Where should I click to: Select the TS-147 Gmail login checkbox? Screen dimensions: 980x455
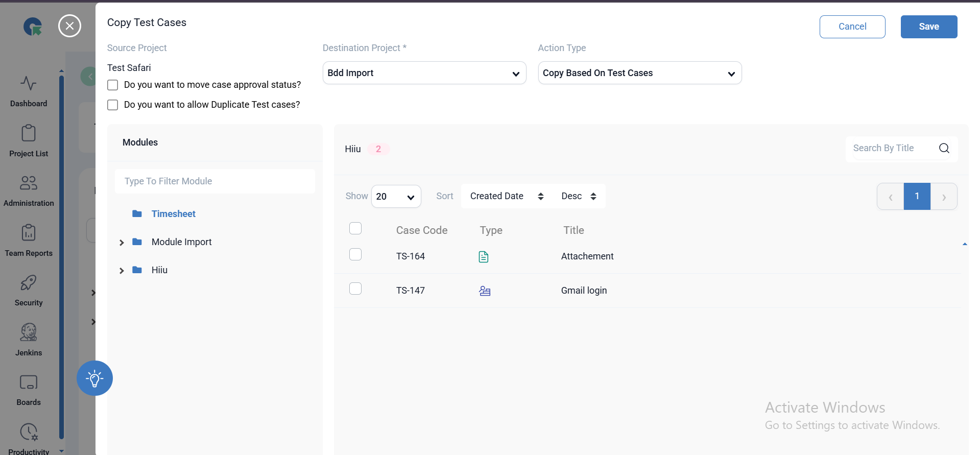click(x=355, y=289)
